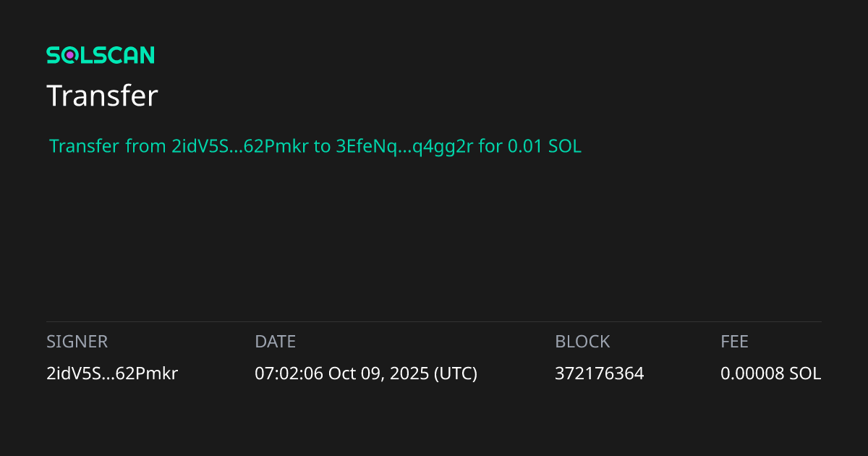This screenshot has width=868, height=456.
Task: Click the word 'from' in the transfer description
Action: click(x=145, y=147)
